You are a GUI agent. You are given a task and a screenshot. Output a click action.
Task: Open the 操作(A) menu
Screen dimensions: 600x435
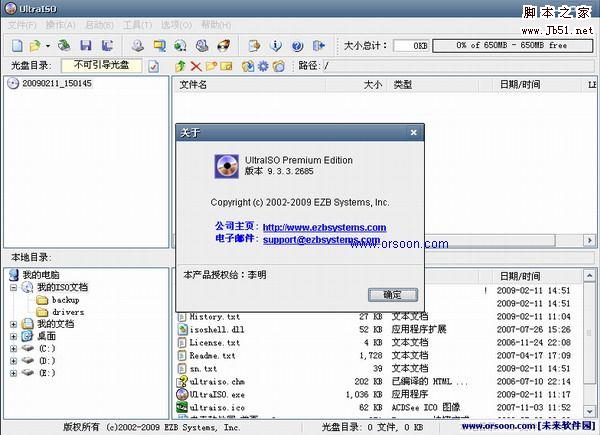coord(60,25)
